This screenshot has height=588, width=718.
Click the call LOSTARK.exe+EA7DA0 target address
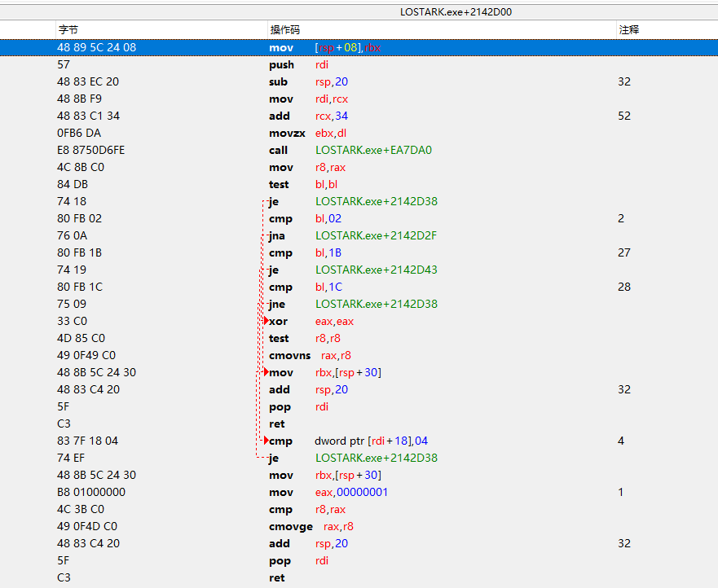[x=373, y=150]
